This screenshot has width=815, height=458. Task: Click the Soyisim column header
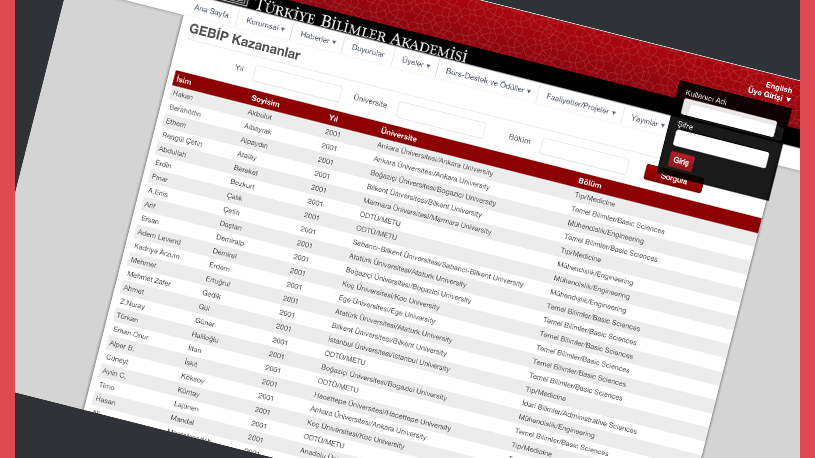(x=266, y=100)
